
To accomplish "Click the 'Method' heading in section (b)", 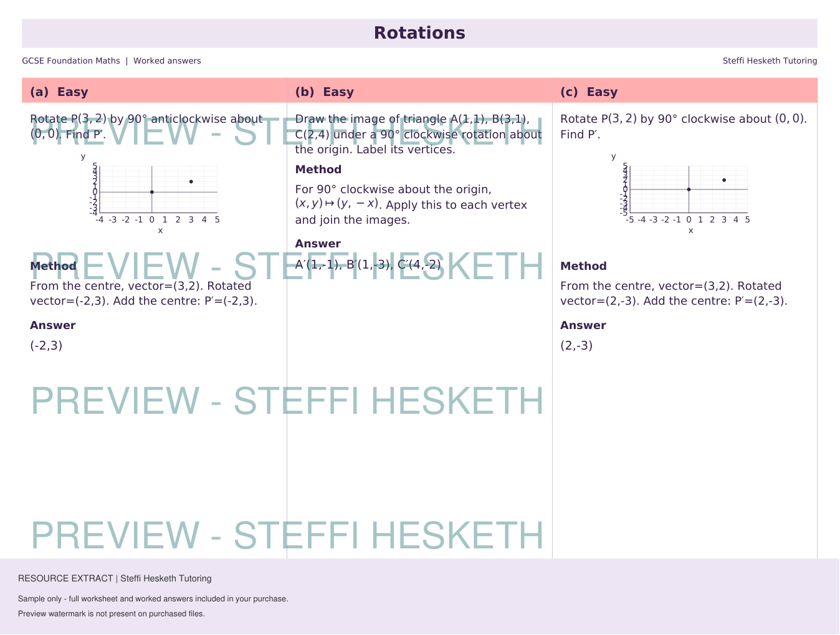I will (x=318, y=169).
